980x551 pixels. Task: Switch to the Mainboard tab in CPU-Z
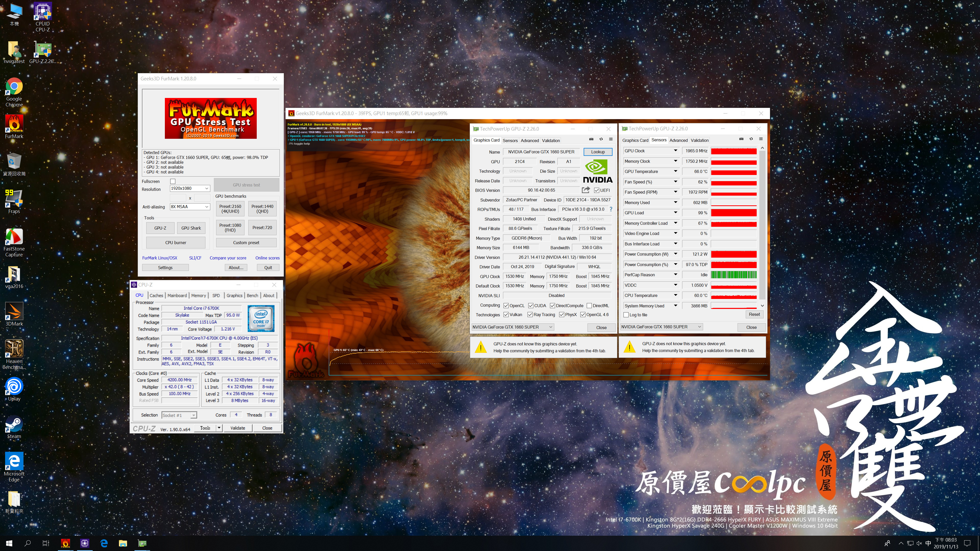pos(177,295)
